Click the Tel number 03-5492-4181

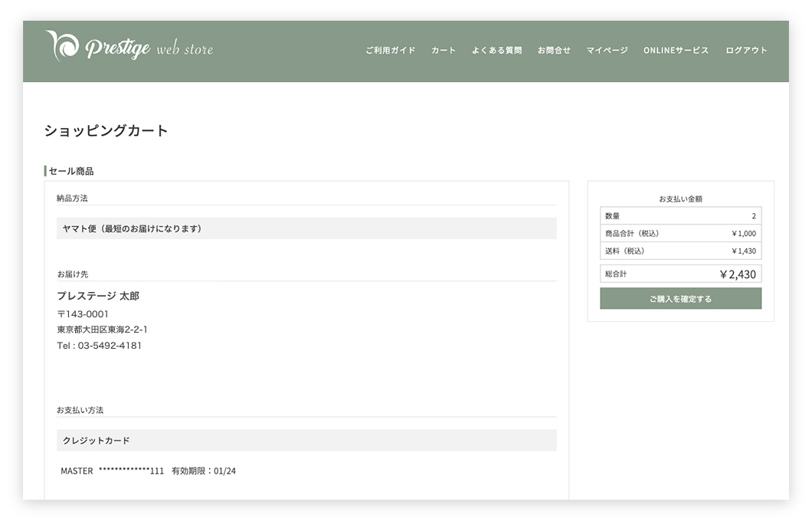99,346
